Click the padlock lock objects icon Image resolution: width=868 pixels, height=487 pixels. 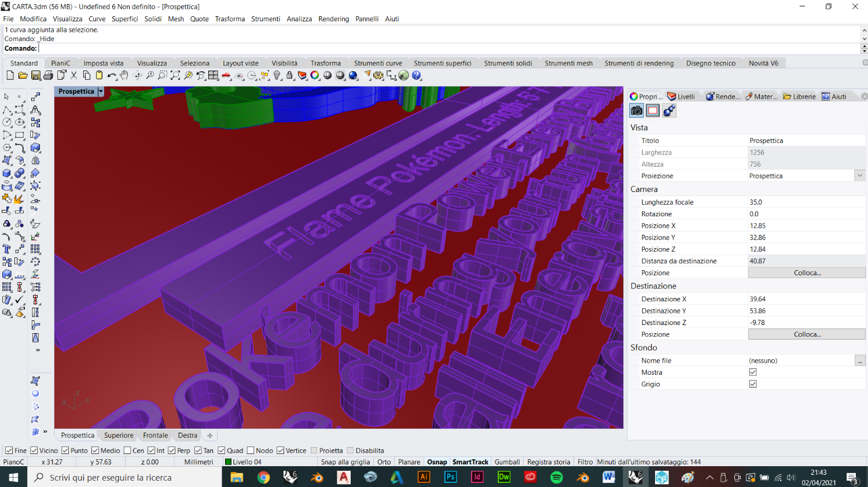click(x=289, y=75)
